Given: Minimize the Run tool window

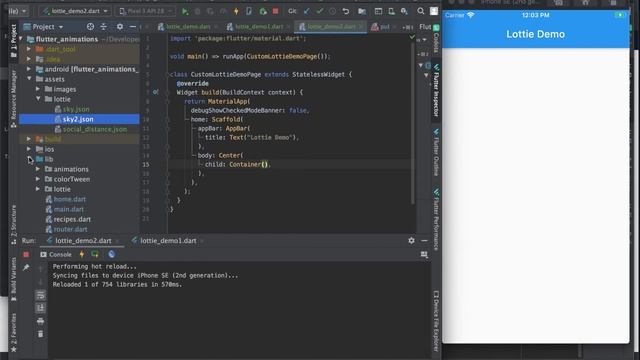Looking at the screenshot, I should pyautogui.click(x=424, y=241).
